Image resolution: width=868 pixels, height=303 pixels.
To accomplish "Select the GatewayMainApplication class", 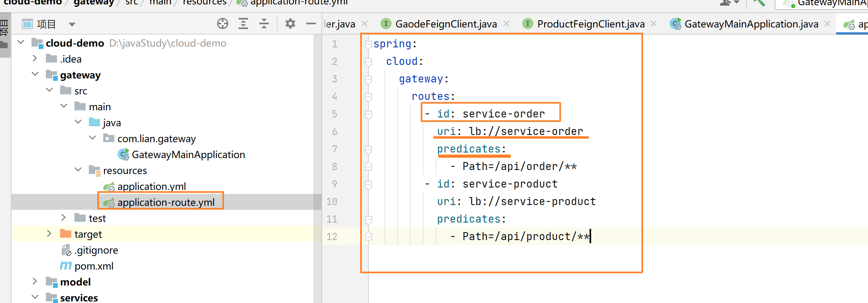I will tap(181, 154).
